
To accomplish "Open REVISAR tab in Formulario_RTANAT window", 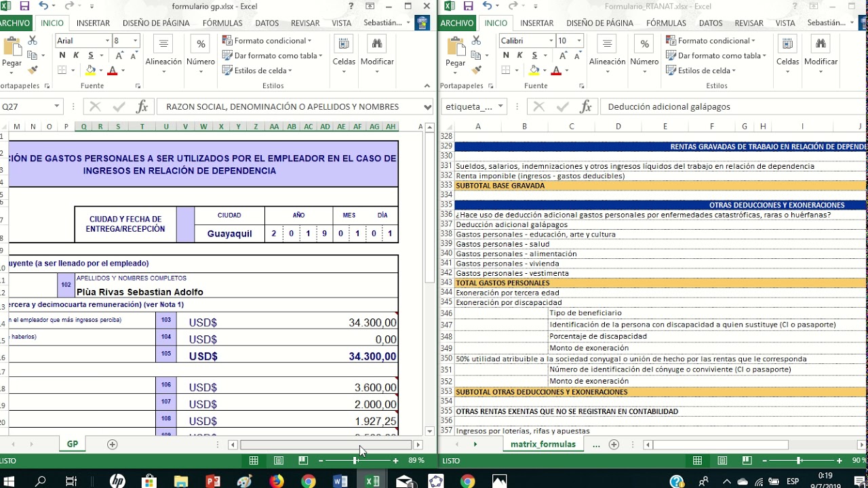I will point(749,22).
